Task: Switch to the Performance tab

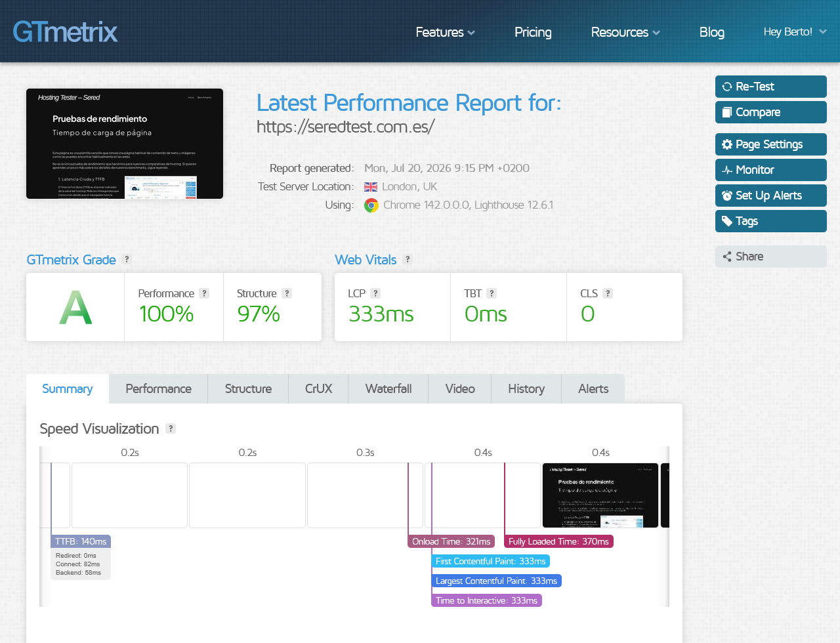Action: (x=159, y=389)
